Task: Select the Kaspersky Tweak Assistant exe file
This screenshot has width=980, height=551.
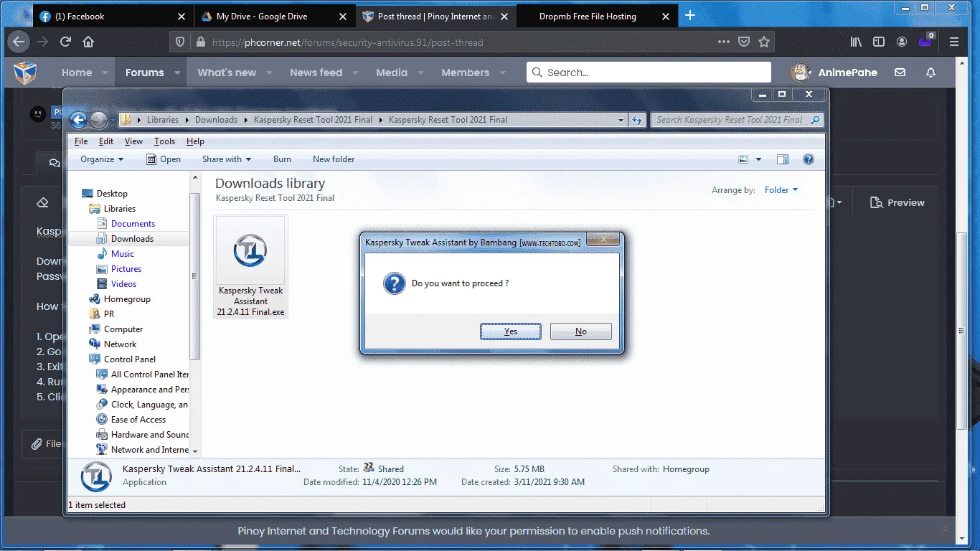Action: click(x=250, y=266)
